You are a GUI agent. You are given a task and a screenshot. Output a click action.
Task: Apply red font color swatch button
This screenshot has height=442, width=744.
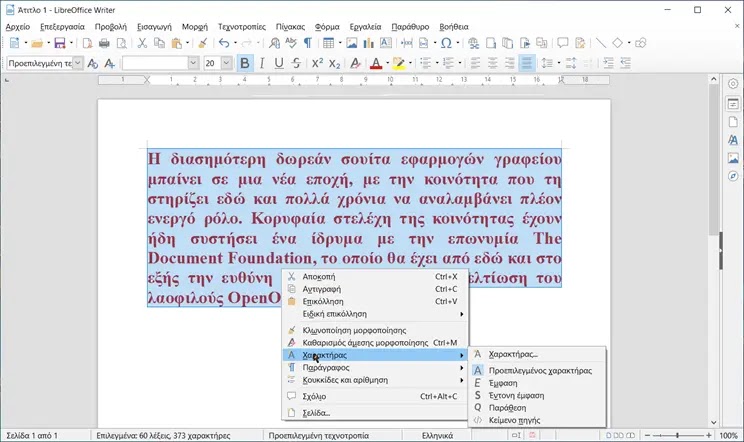(376, 63)
